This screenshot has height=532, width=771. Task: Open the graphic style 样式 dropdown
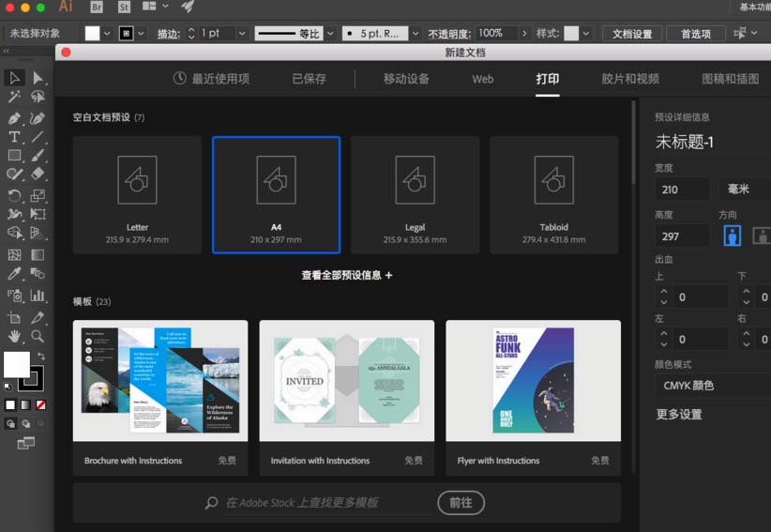click(x=586, y=34)
